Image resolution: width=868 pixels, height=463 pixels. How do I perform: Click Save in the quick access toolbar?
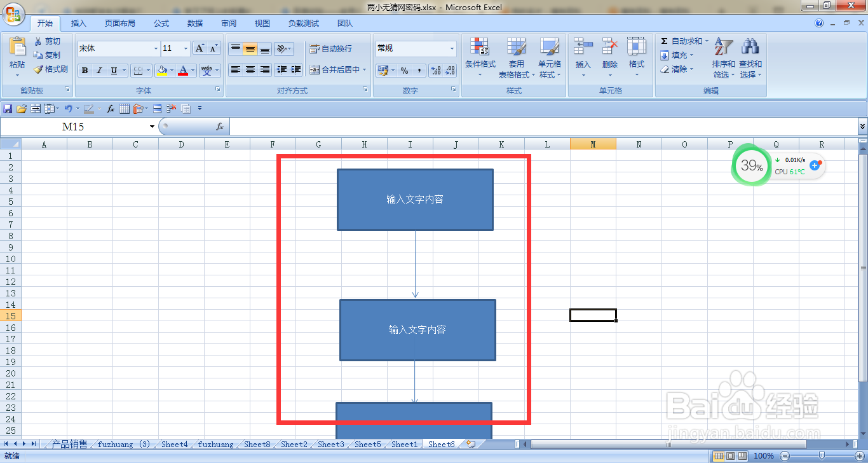pyautogui.click(x=8, y=109)
